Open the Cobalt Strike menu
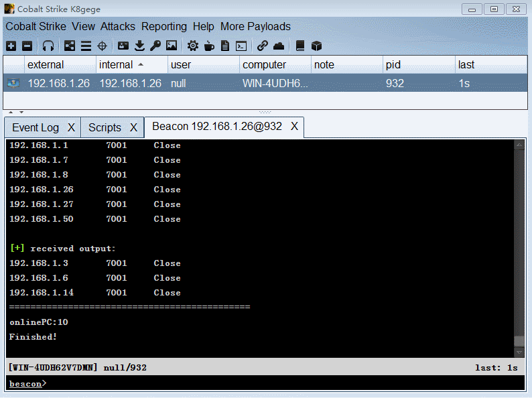 (36, 26)
